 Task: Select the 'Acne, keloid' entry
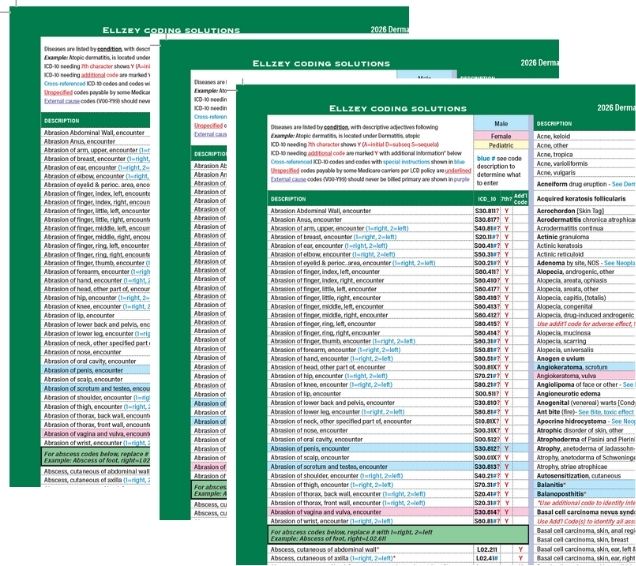coord(560,124)
